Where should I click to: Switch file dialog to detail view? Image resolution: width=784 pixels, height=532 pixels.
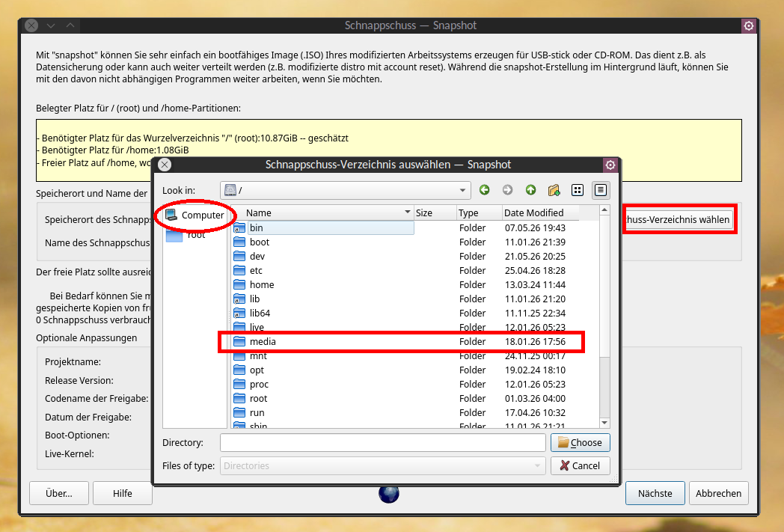click(x=601, y=190)
